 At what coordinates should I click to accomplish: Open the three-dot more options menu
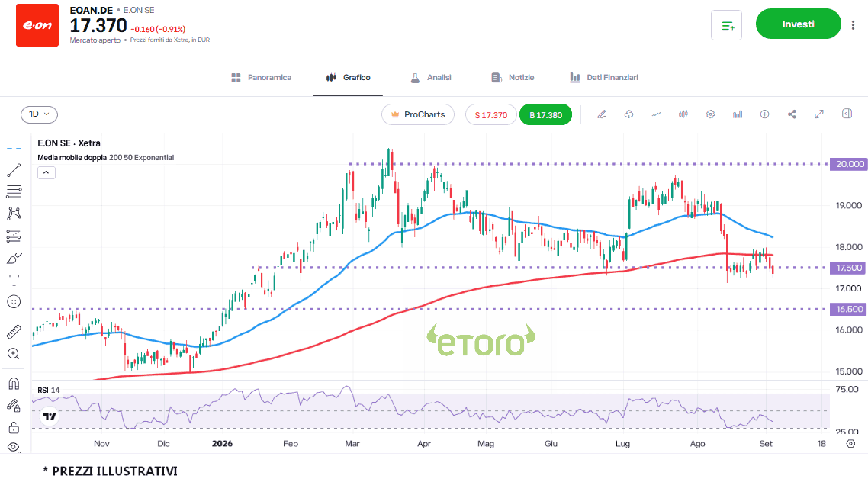853,24
